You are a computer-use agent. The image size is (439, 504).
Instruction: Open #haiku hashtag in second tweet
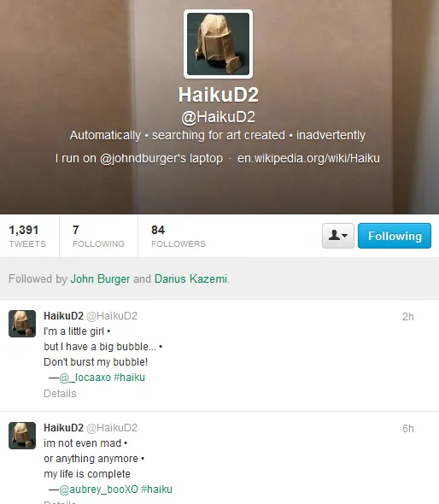(x=157, y=489)
